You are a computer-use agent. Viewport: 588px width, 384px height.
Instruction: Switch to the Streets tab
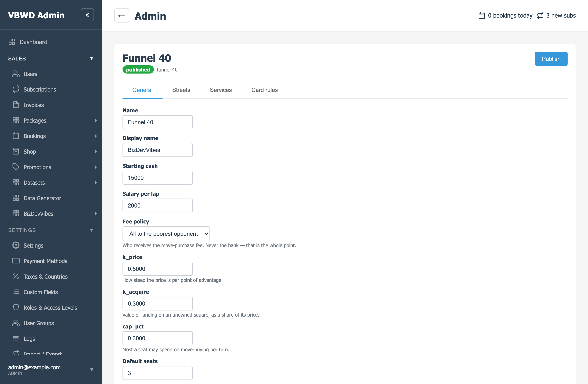click(181, 90)
